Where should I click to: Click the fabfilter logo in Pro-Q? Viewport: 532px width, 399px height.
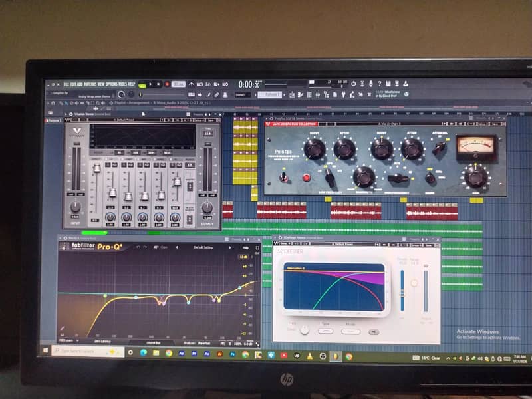[82, 246]
